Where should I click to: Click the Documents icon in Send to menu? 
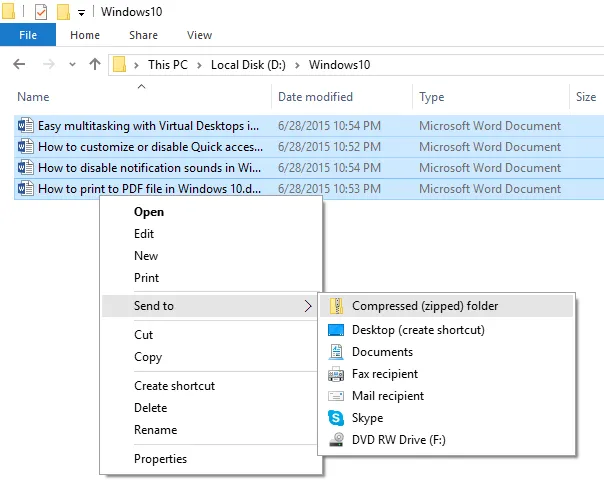pos(336,352)
